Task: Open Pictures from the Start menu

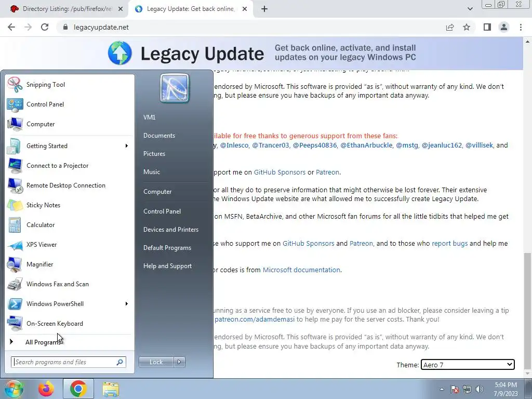Action: 154,154
